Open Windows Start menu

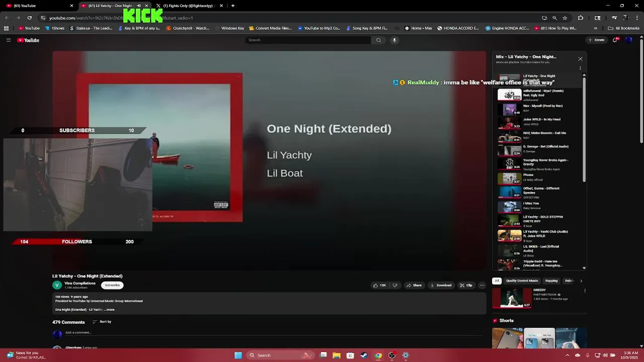click(238, 355)
